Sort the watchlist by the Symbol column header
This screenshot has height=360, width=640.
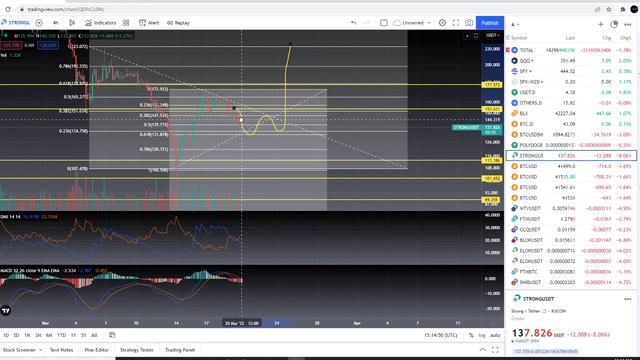click(x=519, y=38)
